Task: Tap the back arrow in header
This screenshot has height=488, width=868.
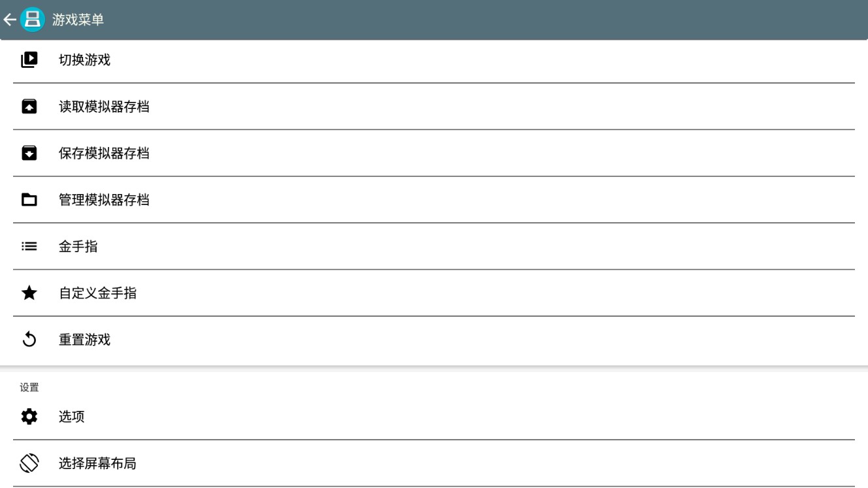Action: click(9, 20)
